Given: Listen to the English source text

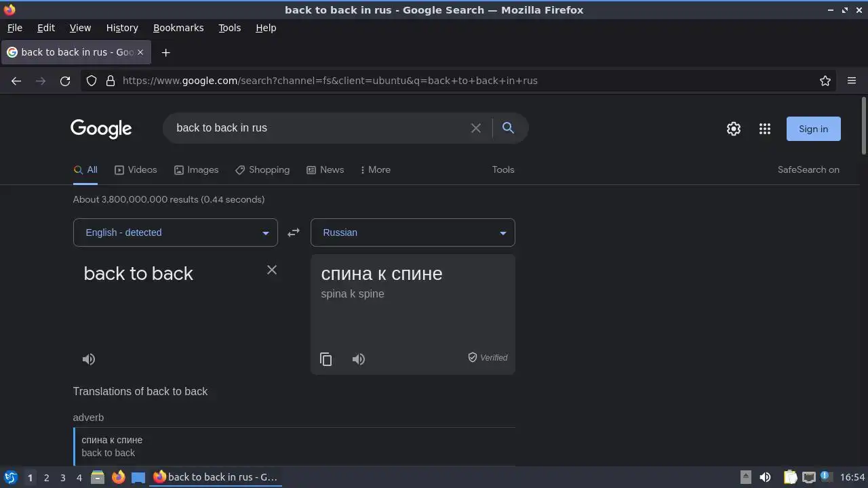Looking at the screenshot, I should 89,359.
